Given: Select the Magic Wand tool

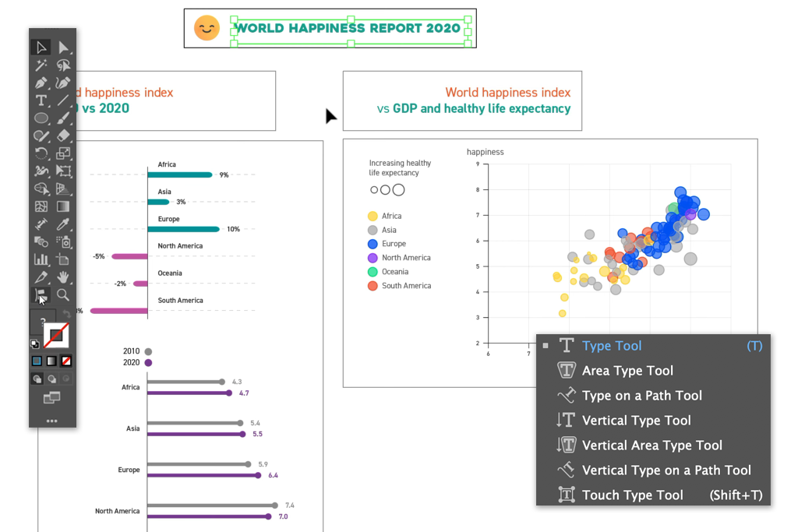Looking at the screenshot, I should [x=41, y=65].
